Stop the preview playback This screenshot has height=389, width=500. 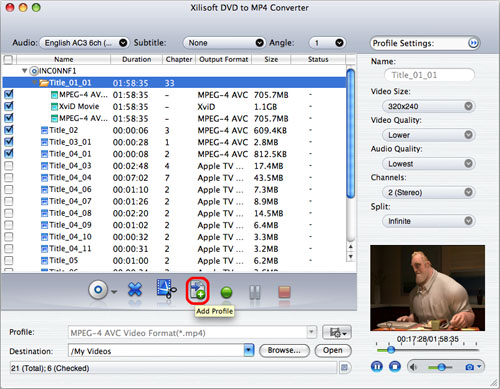(395, 367)
